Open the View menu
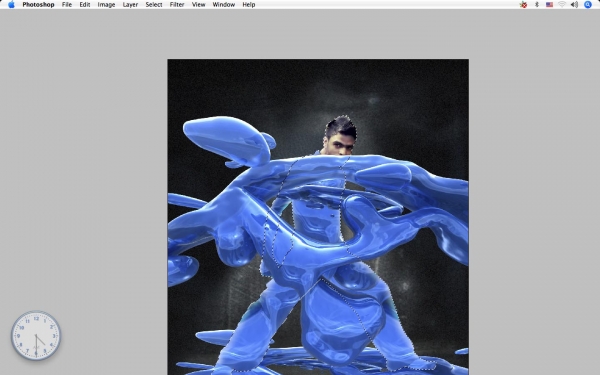The height and width of the screenshot is (375, 600). click(198, 5)
